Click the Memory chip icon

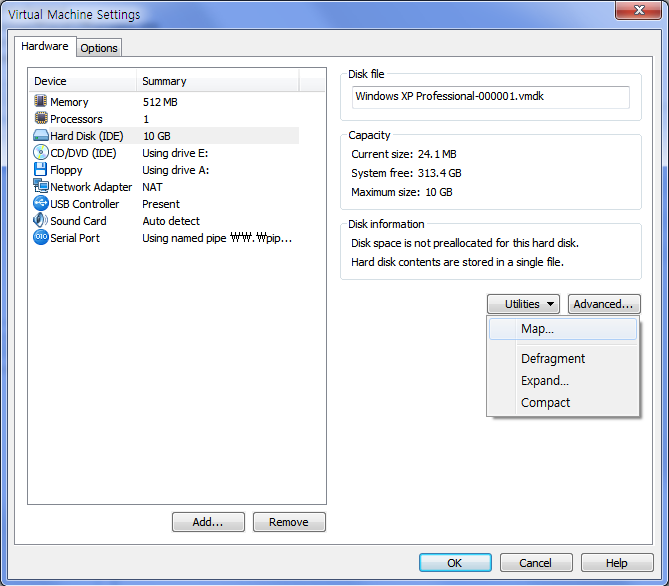click(x=41, y=101)
